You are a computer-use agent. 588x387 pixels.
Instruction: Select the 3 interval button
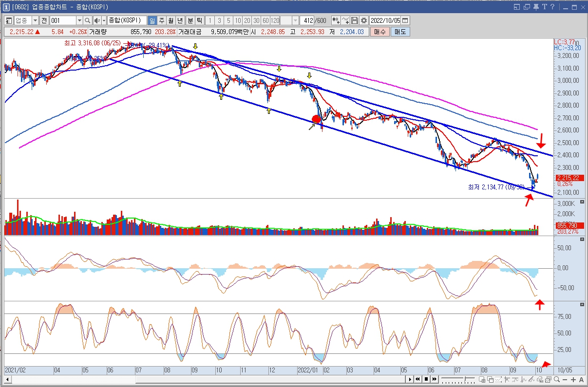click(x=219, y=20)
